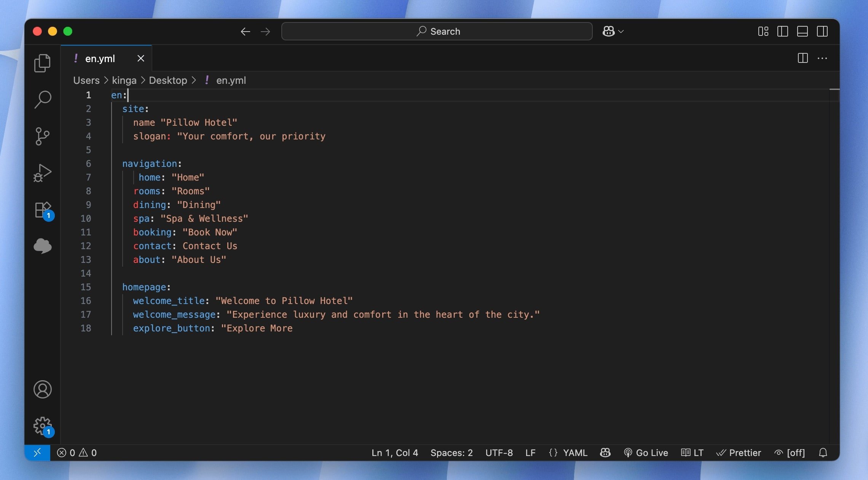The width and height of the screenshot is (868, 480).
Task: Change the LF end of line sequence
Action: tap(530, 453)
